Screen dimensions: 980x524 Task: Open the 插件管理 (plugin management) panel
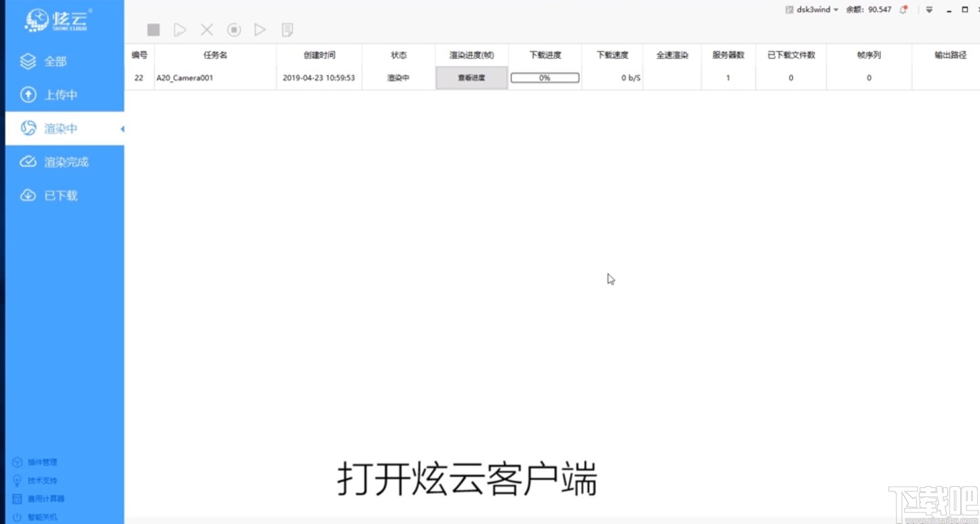click(x=41, y=462)
